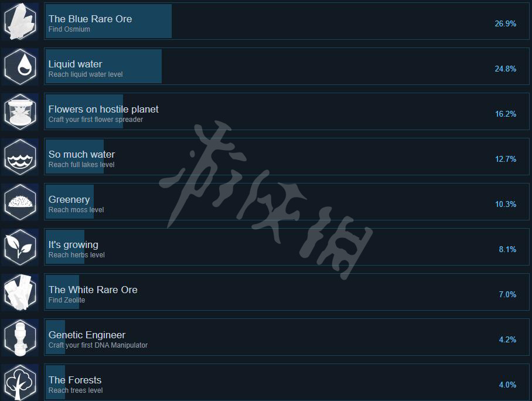Select the Zeolite White Rare Ore icon

(x=20, y=293)
